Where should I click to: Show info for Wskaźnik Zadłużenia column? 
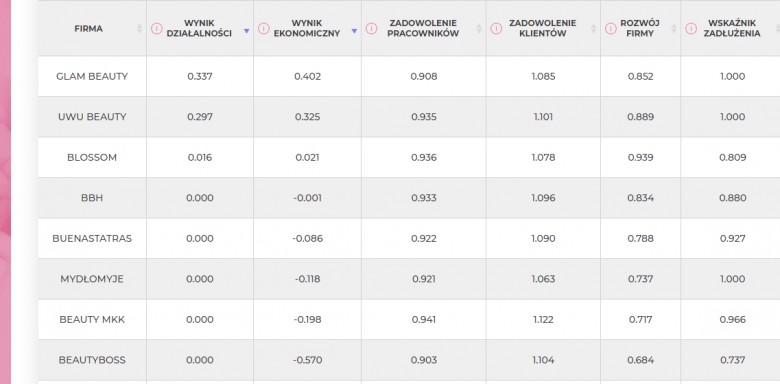point(691,28)
